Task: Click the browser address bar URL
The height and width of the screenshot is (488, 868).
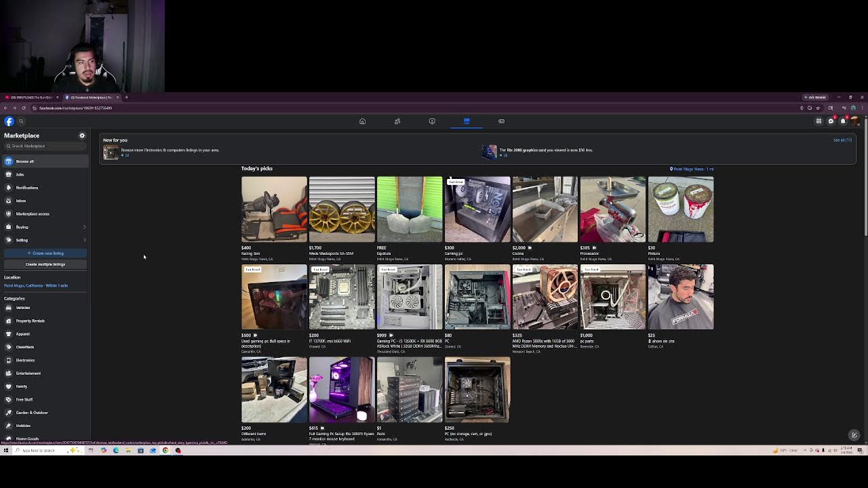Action: pyautogui.click(x=76, y=108)
